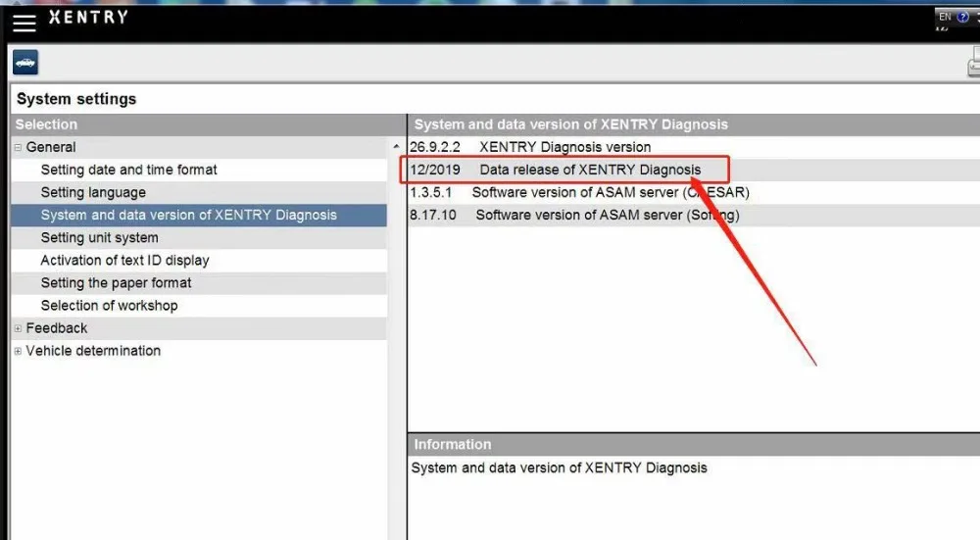The image size is (980, 540).
Task: Click the XENTRY logo
Action: (x=88, y=17)
